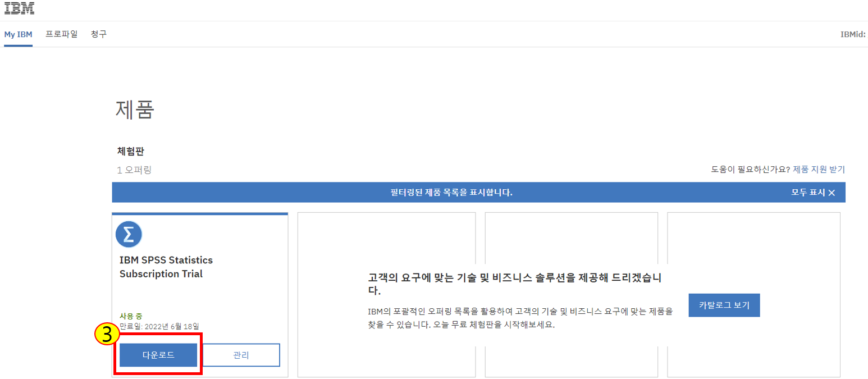Select IBM SPSS Statistics Subscription Trial title
Image resolution: width=868 pixels, height=379 pixels.
[x=166, y=267]
